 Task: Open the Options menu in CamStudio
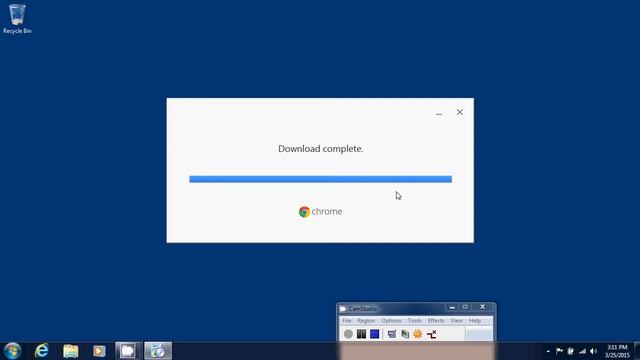[x=391, y=321]
